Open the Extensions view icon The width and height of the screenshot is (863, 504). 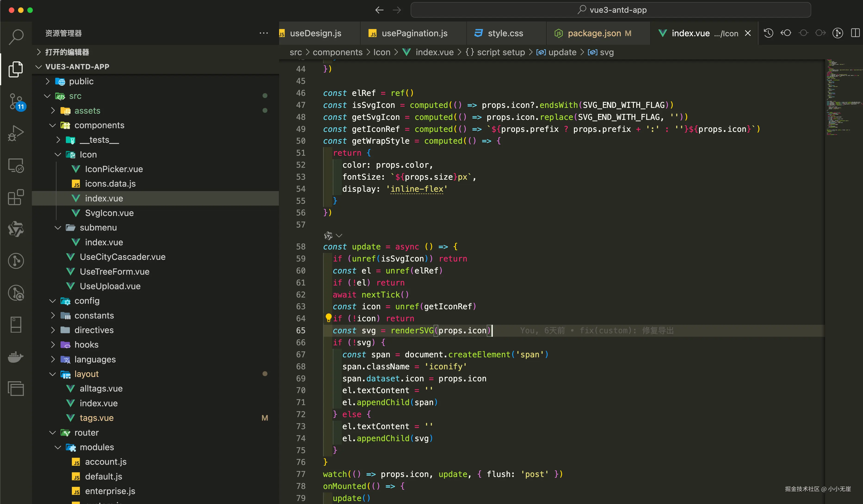(16, 197)
